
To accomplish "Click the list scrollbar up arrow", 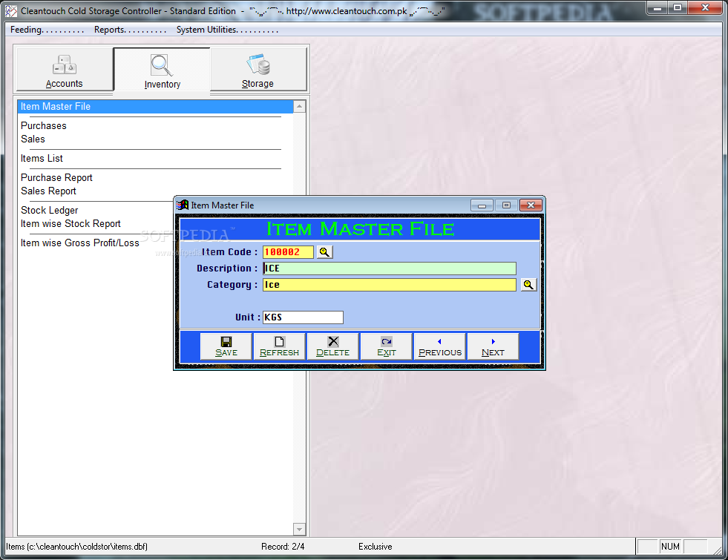I will (300, 107).
